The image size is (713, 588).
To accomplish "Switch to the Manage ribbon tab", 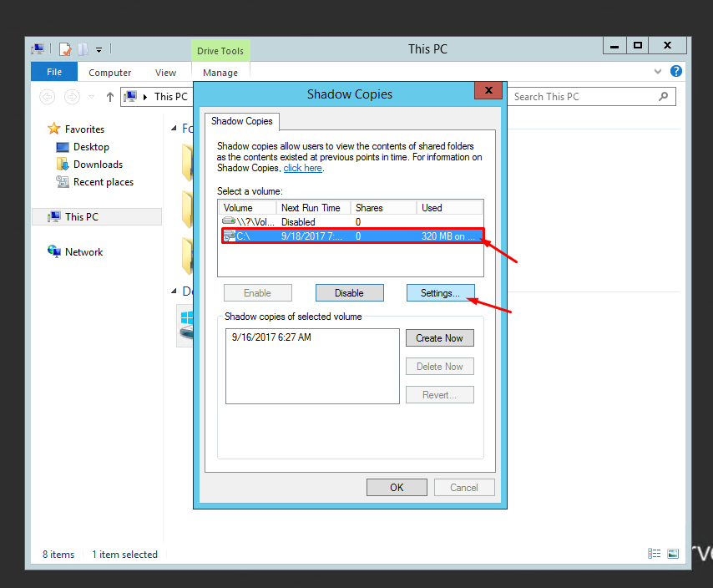I will [220, 73].
